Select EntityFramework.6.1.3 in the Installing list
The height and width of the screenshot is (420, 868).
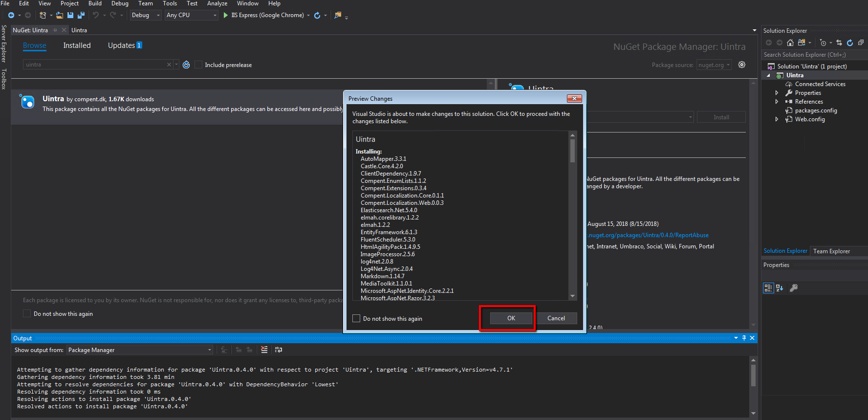(389, 232)
